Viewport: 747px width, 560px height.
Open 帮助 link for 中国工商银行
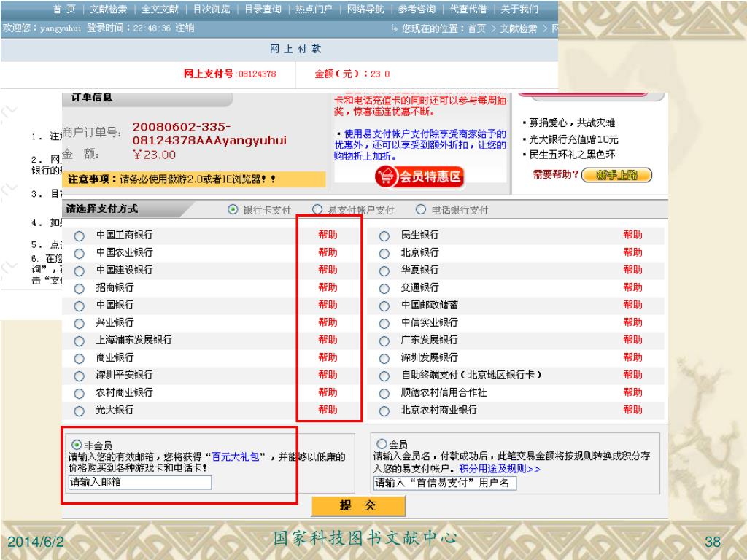(328, 235)
